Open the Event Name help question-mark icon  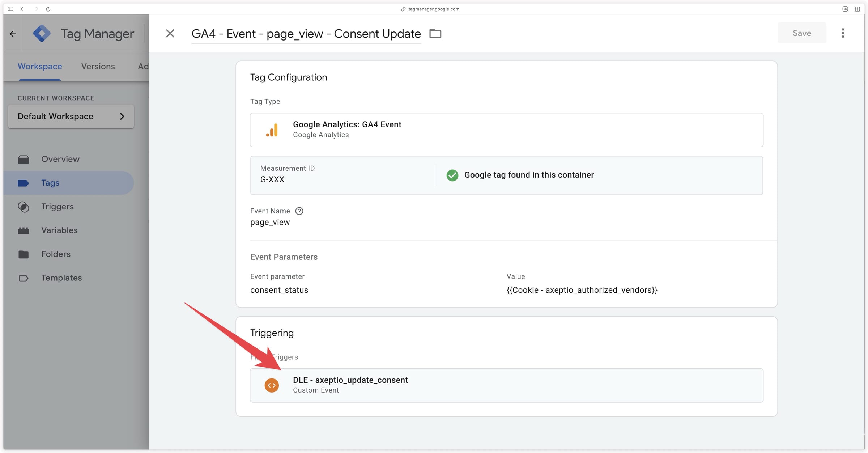coord(299,211)
